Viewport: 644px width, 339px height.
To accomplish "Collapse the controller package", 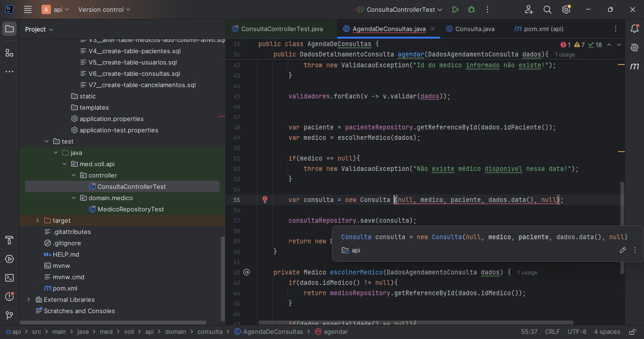I will click(74, 175).
